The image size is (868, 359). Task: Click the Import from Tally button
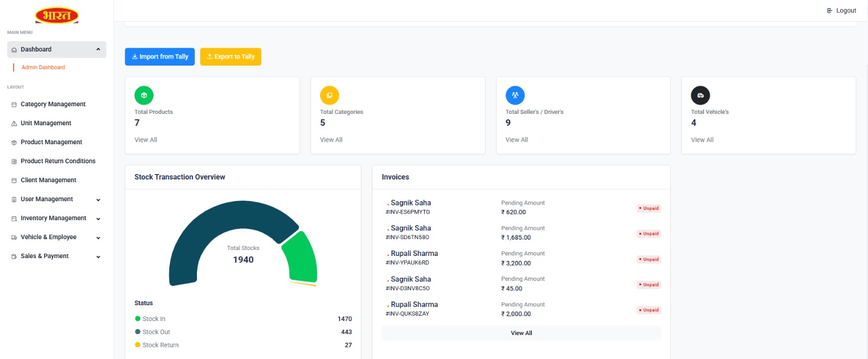[159, 57]
